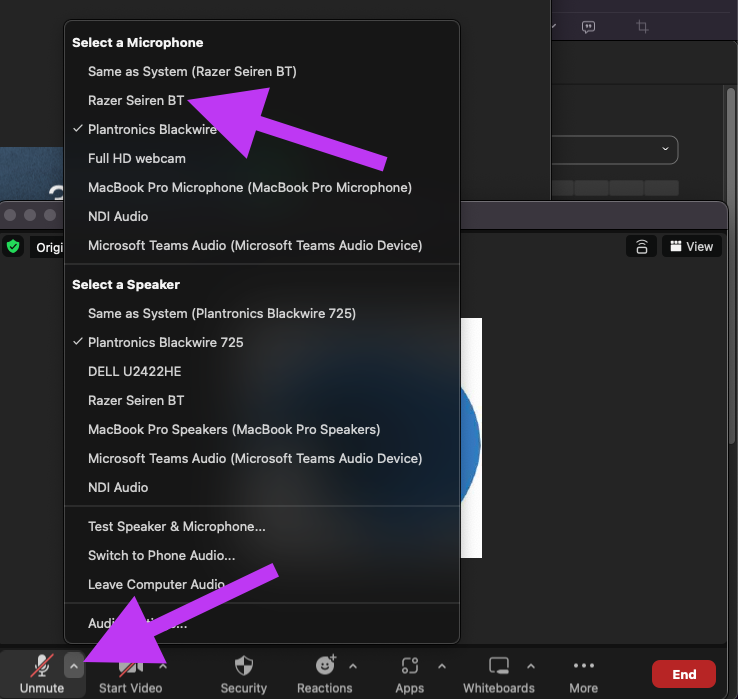738x699 pixels.
Task: Select NDI Audio as speaker
Action: (x=262, y=488)
